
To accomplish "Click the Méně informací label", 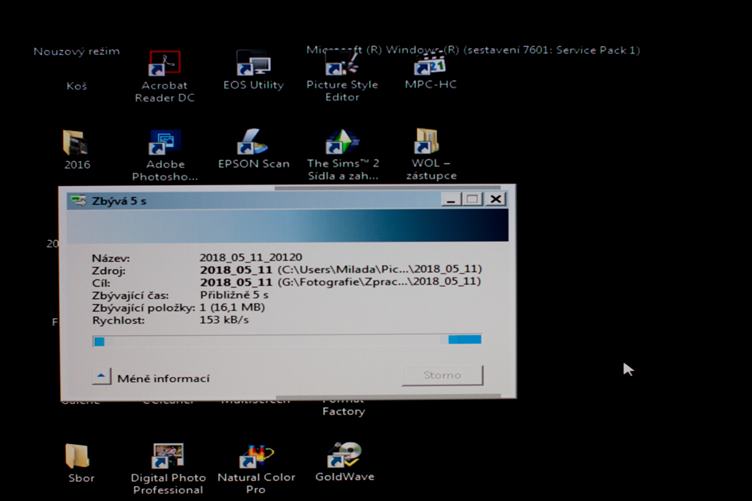I will tap(164, 379).
